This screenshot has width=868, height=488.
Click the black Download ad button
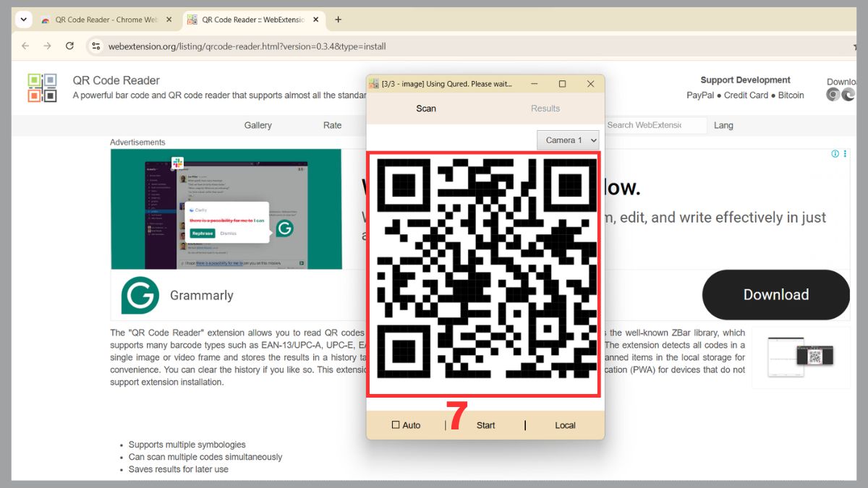click(776, 294)
